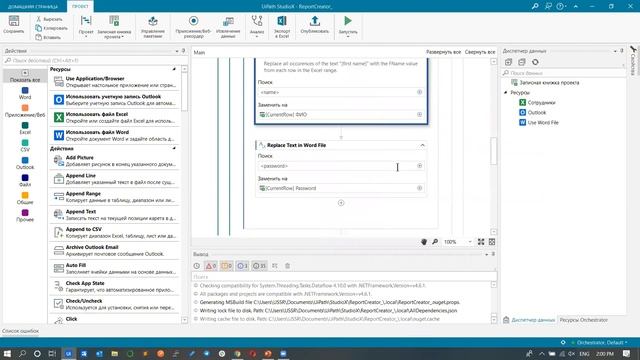Refresh Диспетчер данных panel

[x=535, y=62]
